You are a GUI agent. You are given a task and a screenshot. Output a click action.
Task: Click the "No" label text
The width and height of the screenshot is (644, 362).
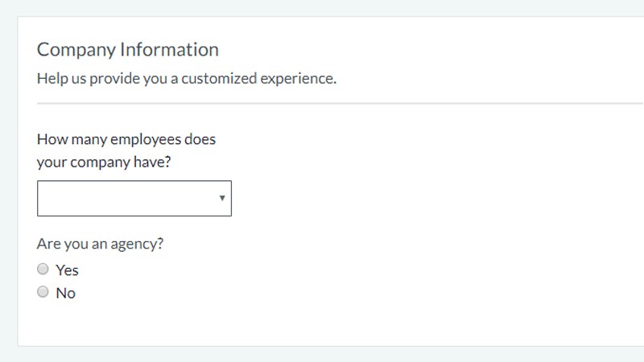tap(65, 293)
